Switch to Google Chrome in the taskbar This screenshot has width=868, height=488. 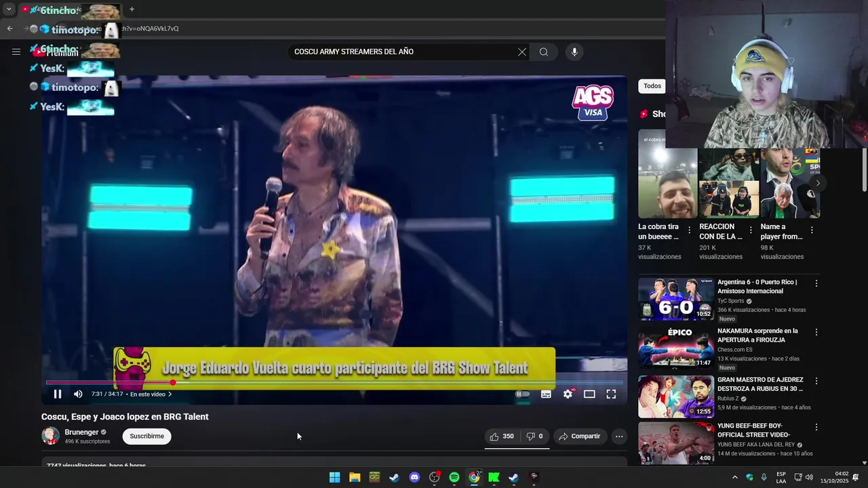pyautogui.click(x=474, y=477)
